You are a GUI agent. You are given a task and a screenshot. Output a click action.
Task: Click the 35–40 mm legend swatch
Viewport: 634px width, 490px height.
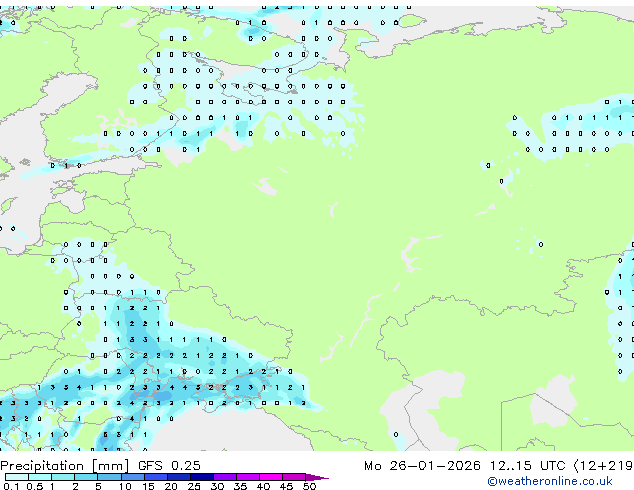[248, 477]
